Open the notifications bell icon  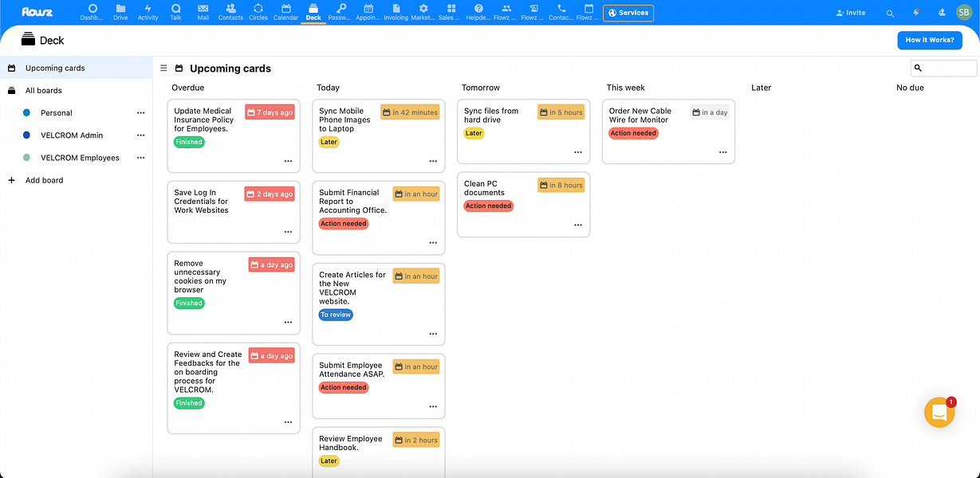(916, 13)
